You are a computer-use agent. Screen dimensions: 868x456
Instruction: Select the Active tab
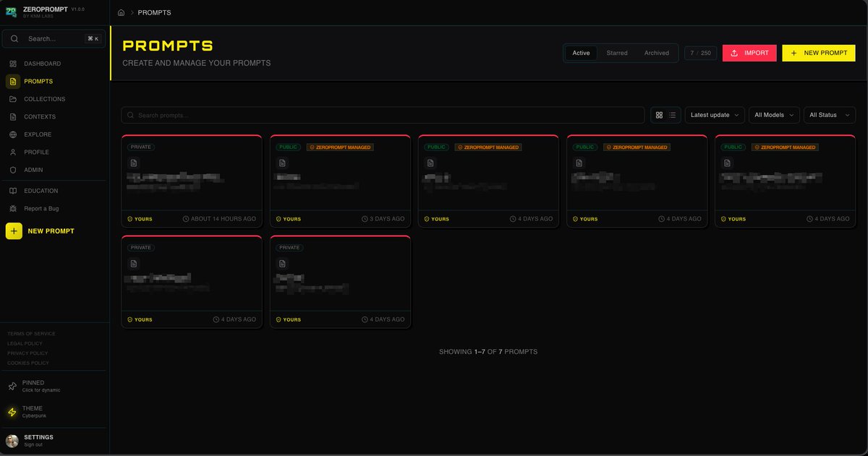(x=581, y=53)
